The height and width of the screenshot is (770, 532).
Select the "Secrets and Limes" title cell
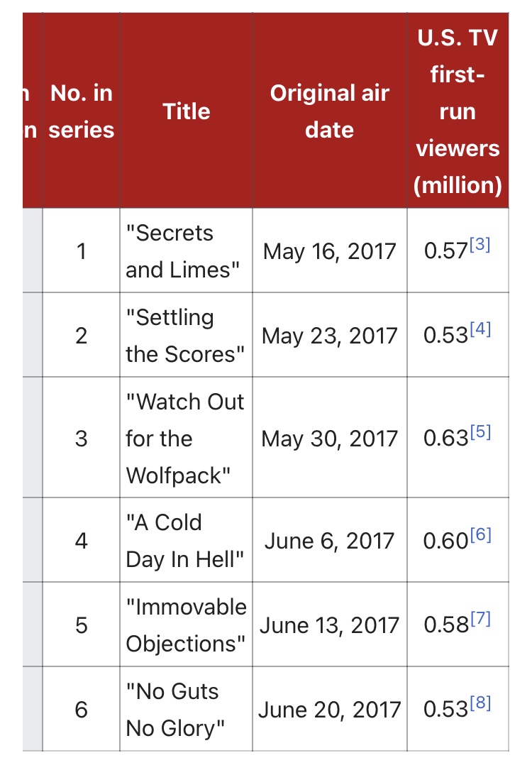click(187, 251)
